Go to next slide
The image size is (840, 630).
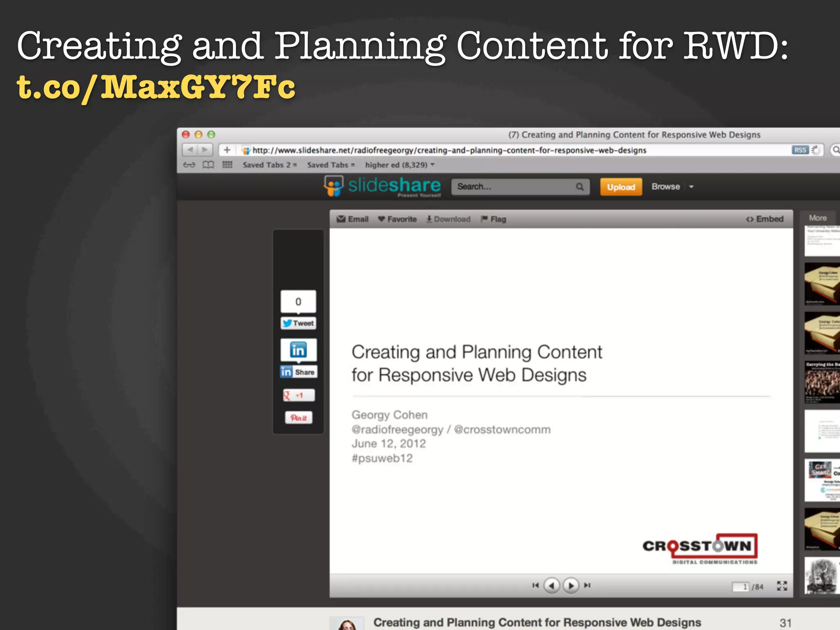571,585
